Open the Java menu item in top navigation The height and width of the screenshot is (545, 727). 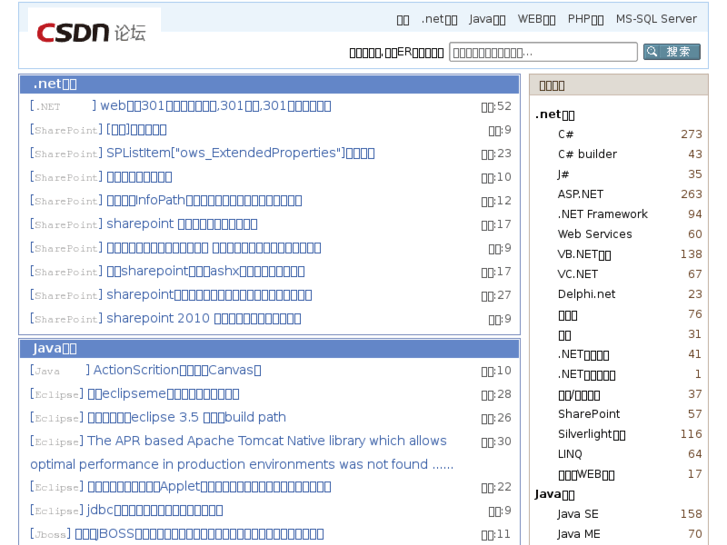click(487, 19)
